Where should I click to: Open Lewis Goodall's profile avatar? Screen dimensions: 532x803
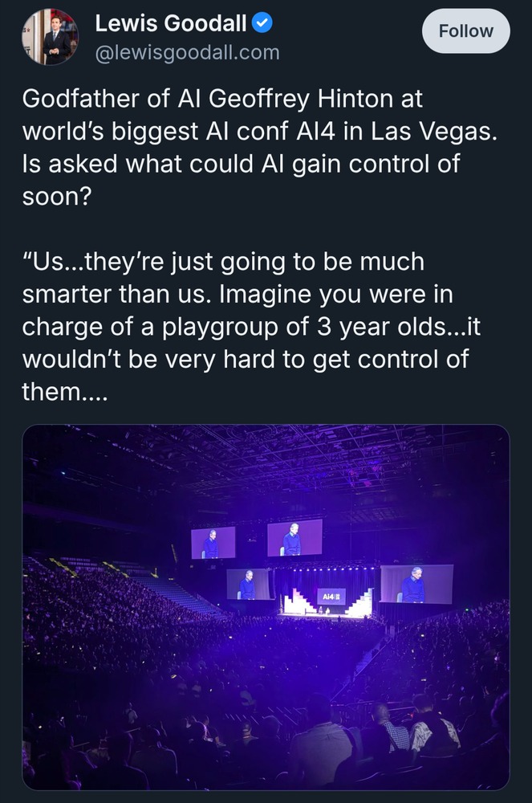tap(50, 37)
